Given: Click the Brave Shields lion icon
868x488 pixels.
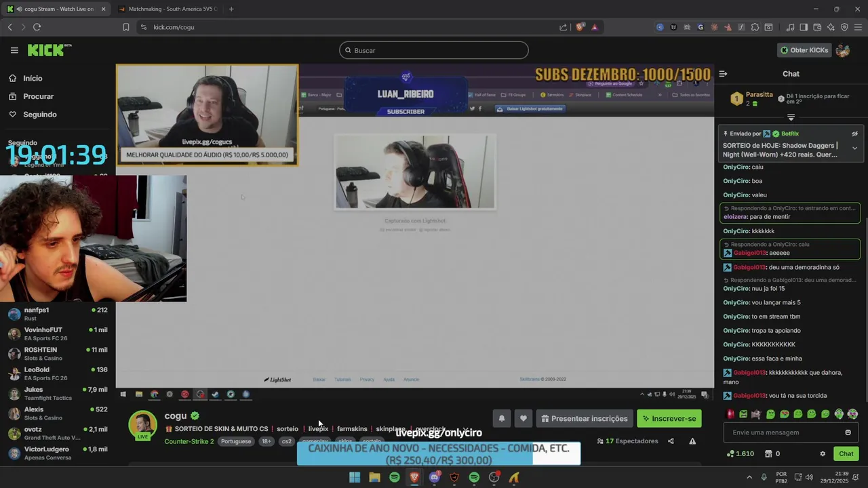Looking at the screenshot, I should (580, 27).
